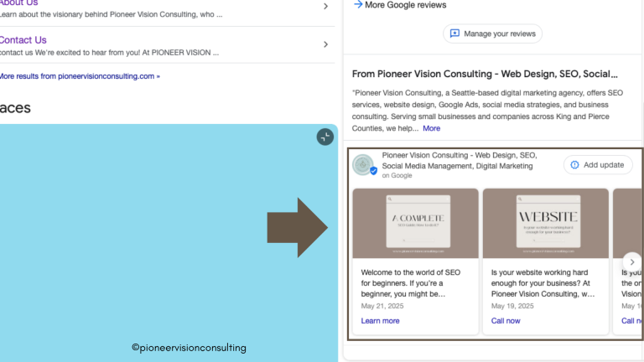Click the Pioneer Vision Consulting profile logo
This screenshot has height=362, width=644.
[x=363, y=164]
